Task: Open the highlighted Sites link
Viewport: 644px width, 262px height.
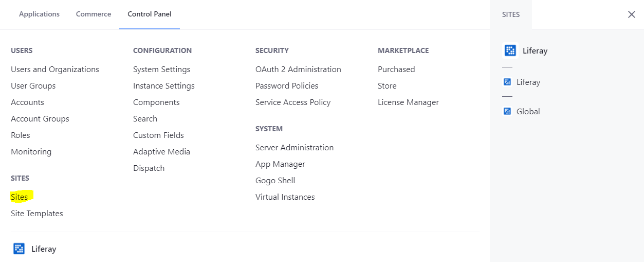Action: click(20, 197)
